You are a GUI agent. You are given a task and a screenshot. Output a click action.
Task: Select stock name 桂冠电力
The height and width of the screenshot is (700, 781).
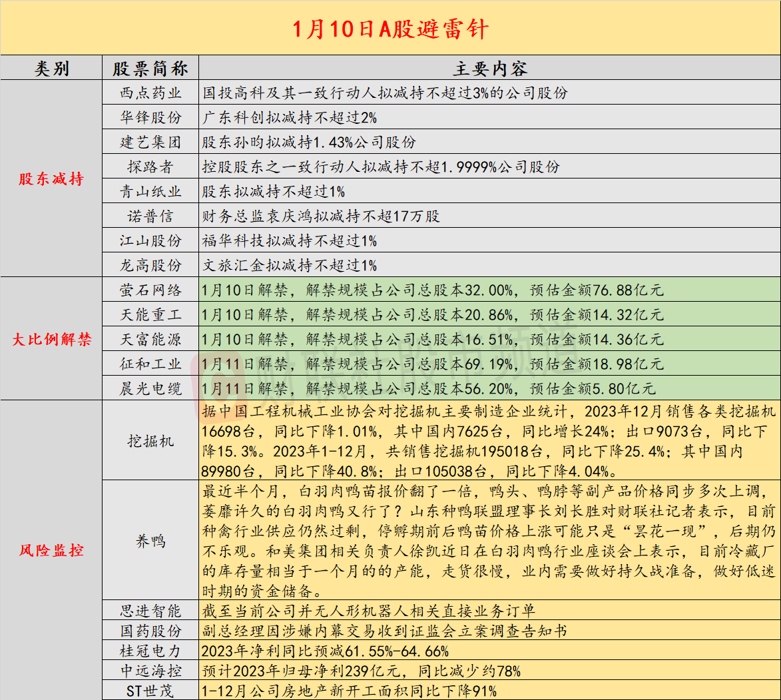point(150,651)
